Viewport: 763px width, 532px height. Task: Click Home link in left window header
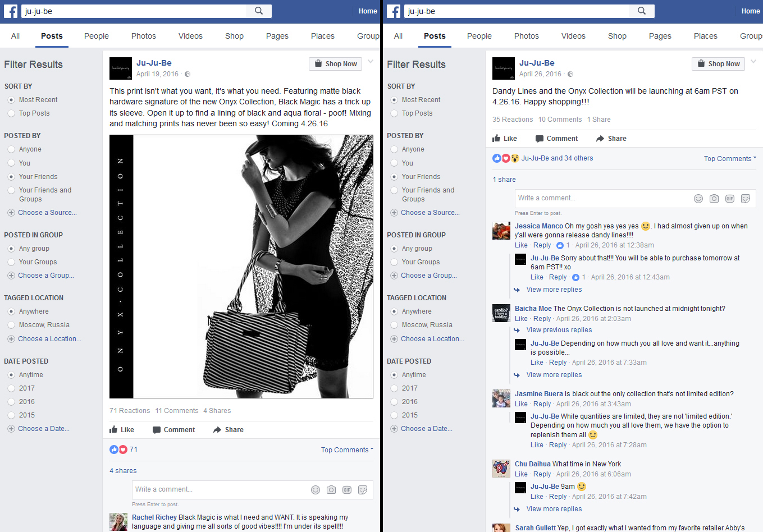click(x=368, y=11)
